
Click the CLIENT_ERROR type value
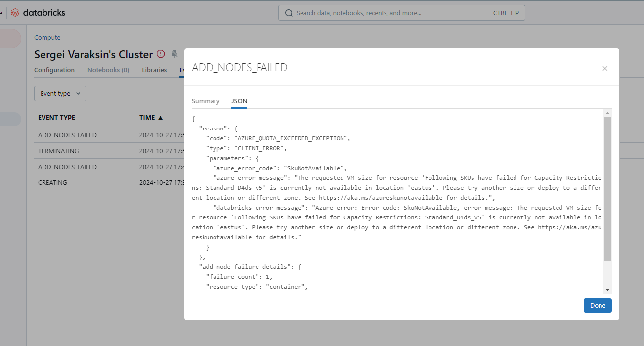259,148
